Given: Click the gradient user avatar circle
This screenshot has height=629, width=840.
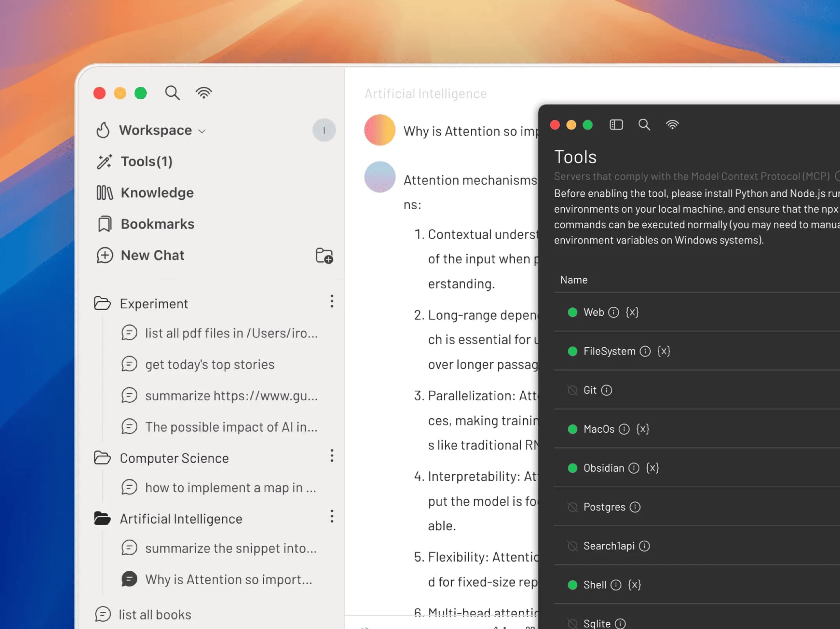Looking at the screenshot, I should pos(380,130).
